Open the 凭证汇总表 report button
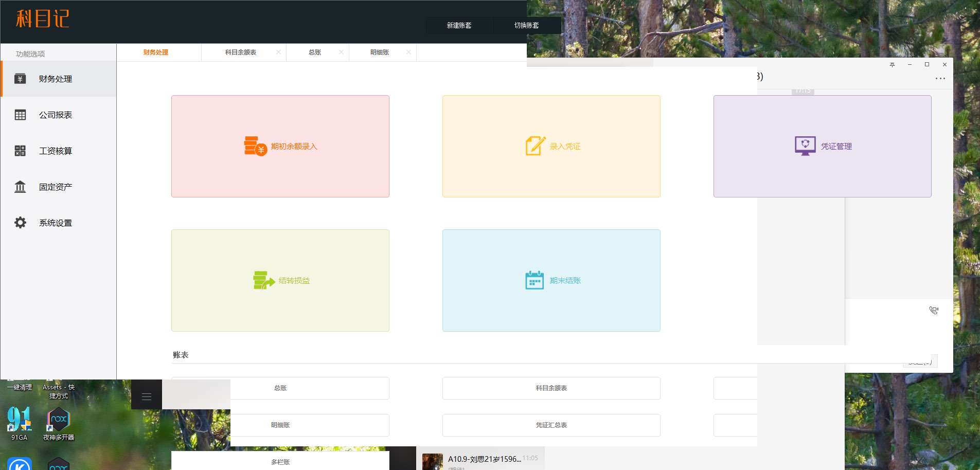Screen dimensions: 980x470 coord(551,425)
